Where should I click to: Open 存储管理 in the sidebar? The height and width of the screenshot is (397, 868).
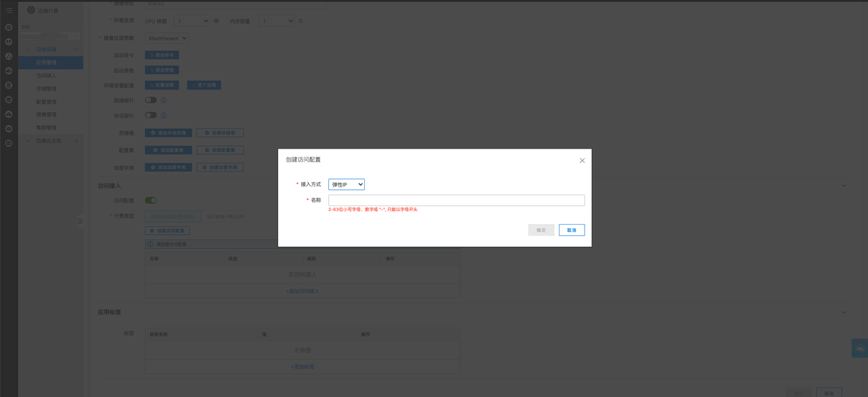46,88
